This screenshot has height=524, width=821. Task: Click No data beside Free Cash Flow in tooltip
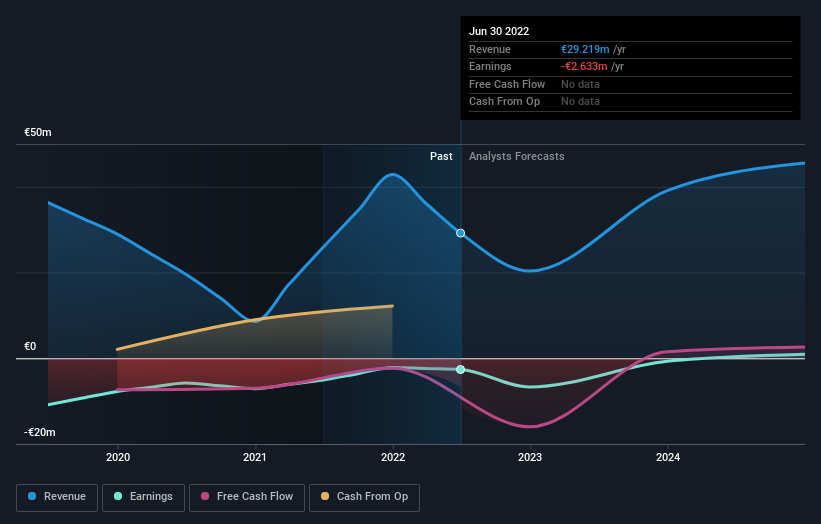point(580,84)
